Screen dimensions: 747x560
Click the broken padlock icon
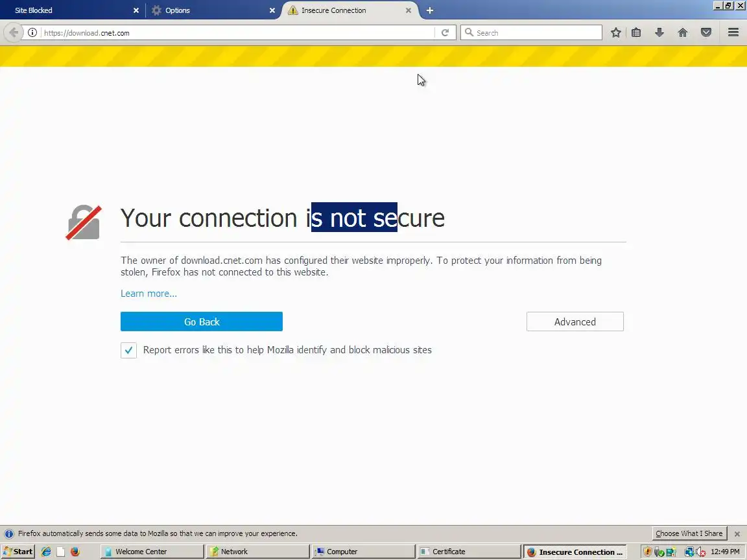[x=84, y=222]
